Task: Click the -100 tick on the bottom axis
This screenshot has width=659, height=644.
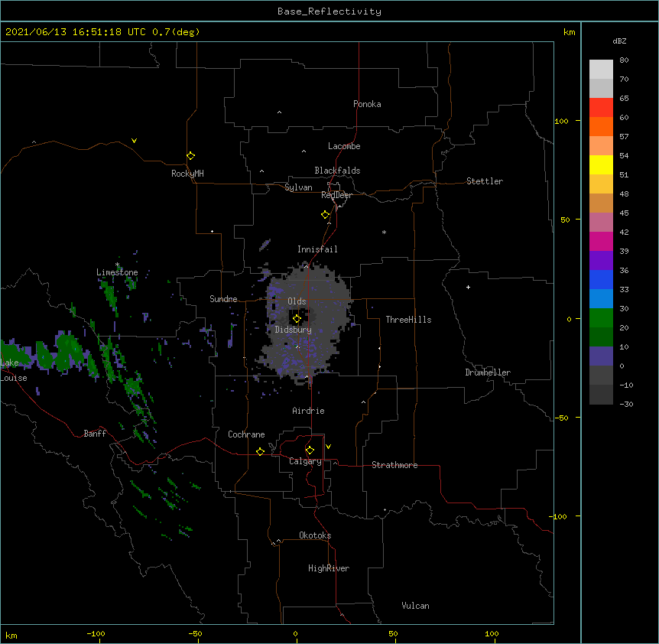Action: pyautogui.click(x=96, y=633)
